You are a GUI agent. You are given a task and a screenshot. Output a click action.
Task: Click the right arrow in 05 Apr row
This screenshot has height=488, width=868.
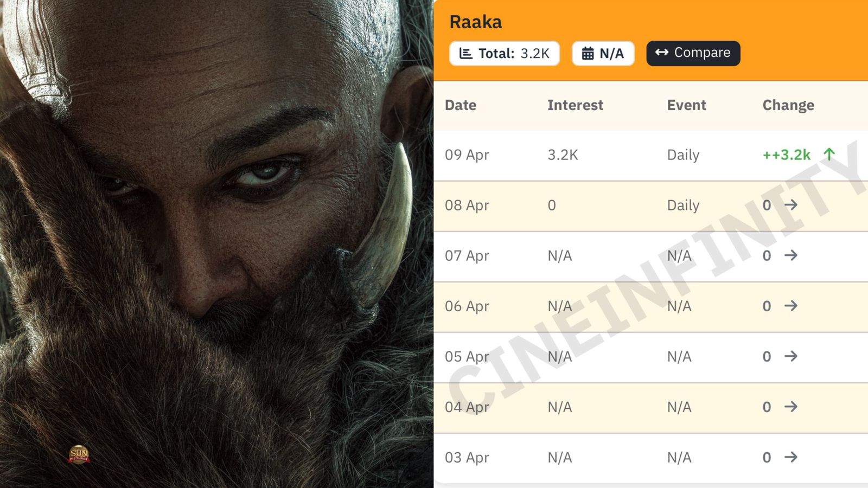click(791, 356)
